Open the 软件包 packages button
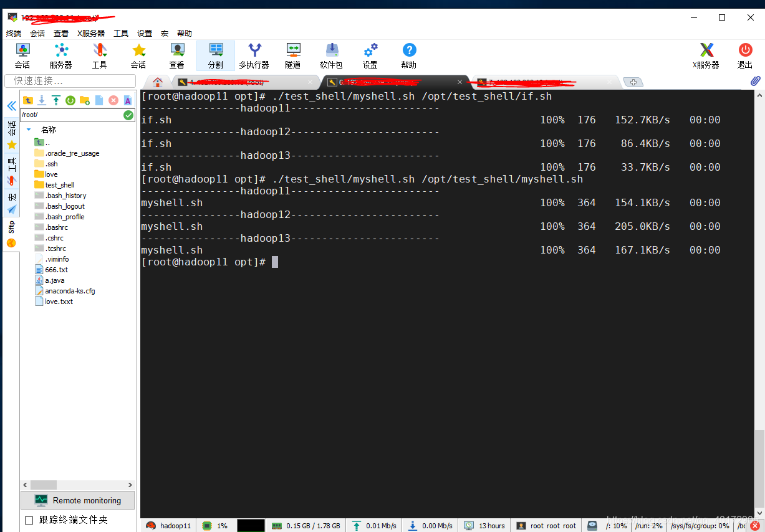 click(332, 55)
